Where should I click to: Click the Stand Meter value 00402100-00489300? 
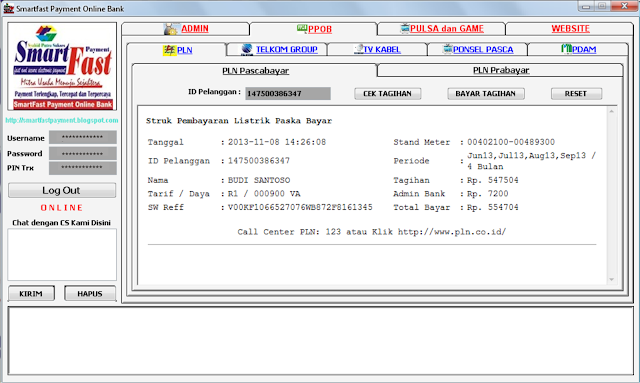[511, 142]
